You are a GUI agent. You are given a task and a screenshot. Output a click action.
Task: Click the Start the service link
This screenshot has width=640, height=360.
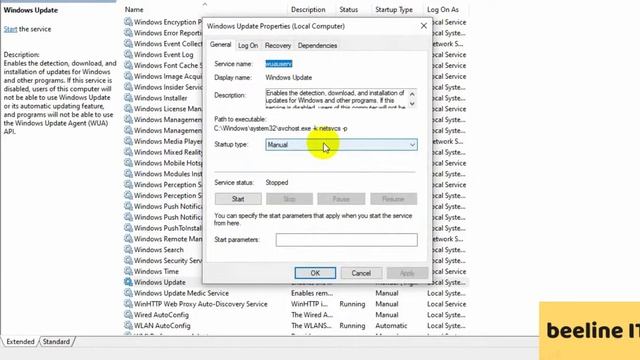click(11, 29)
